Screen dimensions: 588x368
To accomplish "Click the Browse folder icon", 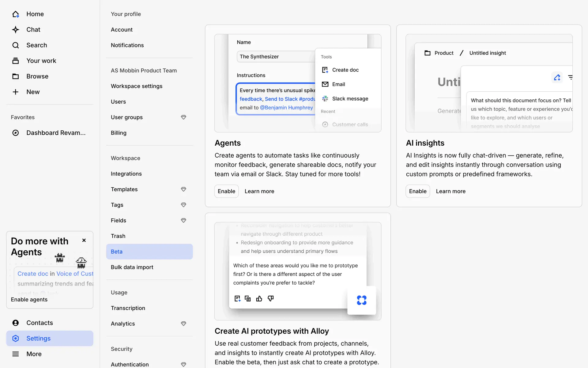I will point(16,76).
